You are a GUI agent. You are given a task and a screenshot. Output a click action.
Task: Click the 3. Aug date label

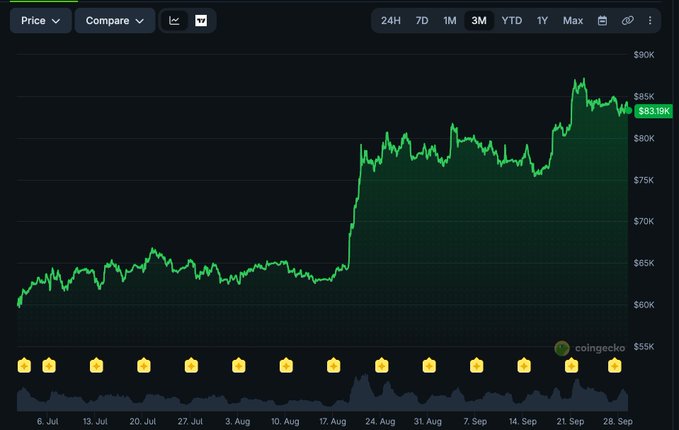(237, 421)
